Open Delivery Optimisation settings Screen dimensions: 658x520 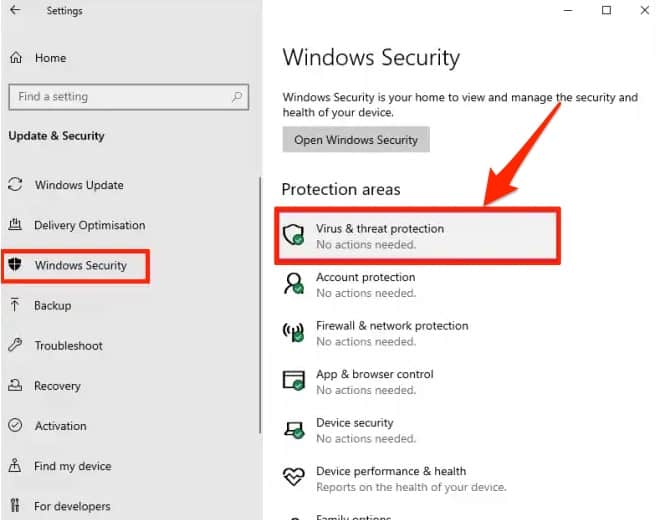[x=89, y=225]
